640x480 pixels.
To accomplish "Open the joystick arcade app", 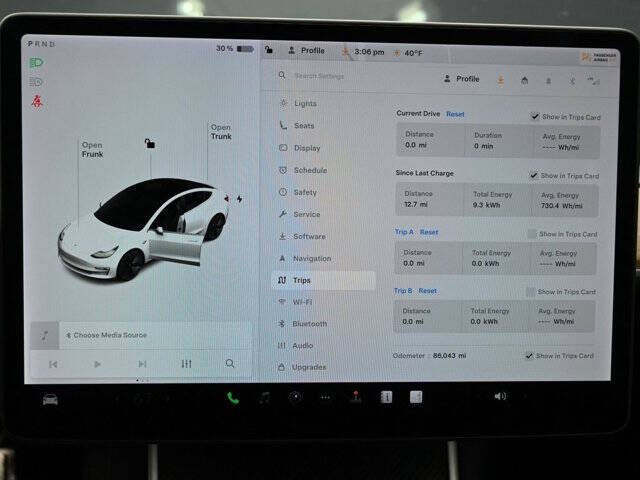I will 356,396.
